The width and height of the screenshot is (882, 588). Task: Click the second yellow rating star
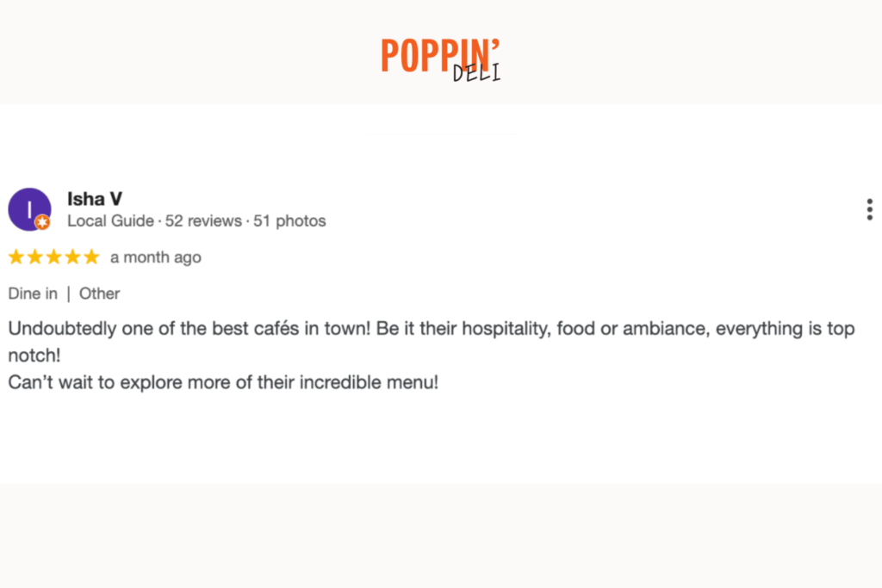(x=34, y=257)
